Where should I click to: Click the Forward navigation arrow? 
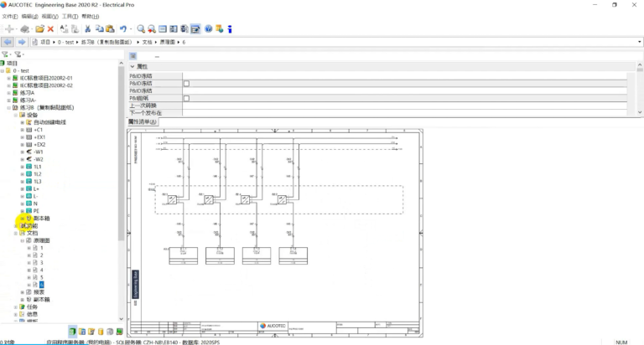(x=21, y=42)
